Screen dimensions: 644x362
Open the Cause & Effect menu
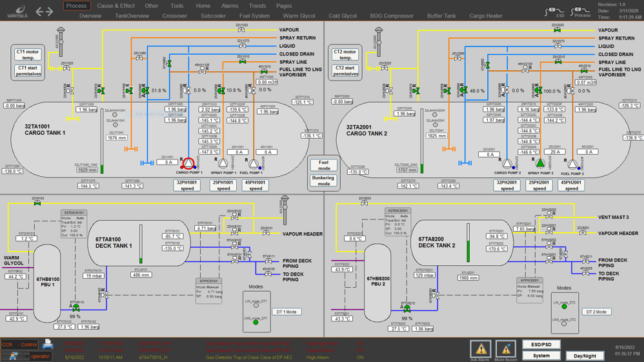(116, 6)
